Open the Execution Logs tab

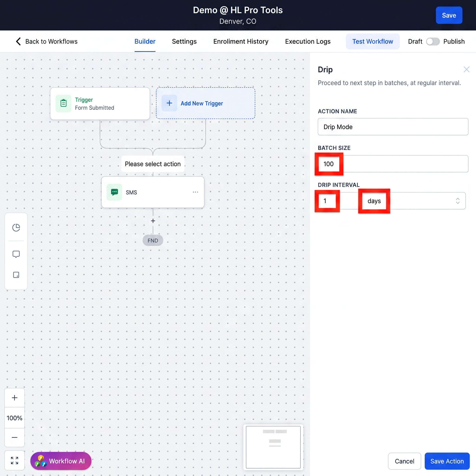pos(308,41)
